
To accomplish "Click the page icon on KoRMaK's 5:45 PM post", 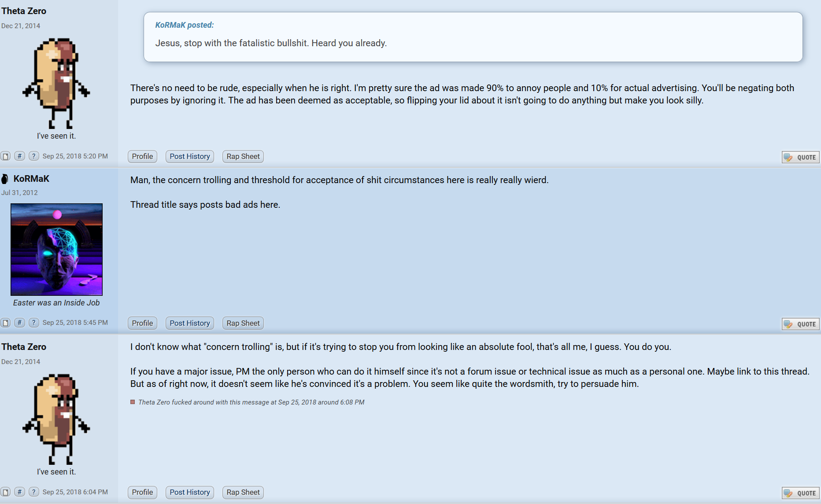I will click(5, 323).
